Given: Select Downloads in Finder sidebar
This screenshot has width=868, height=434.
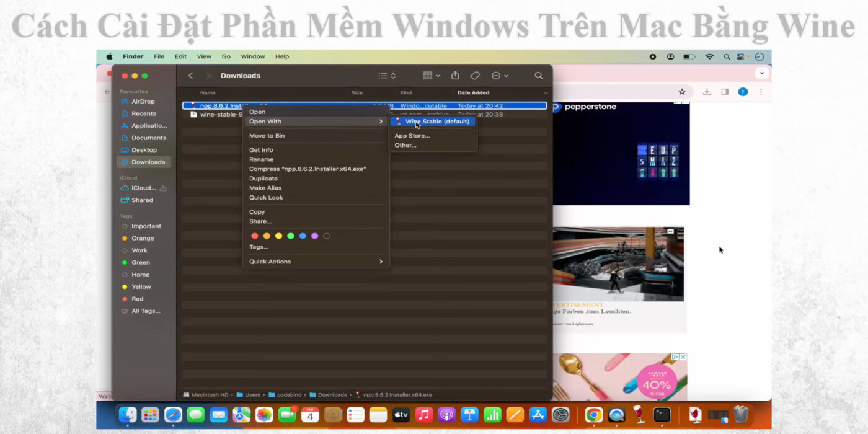Looking at the screenshot, I should (143, 162).
